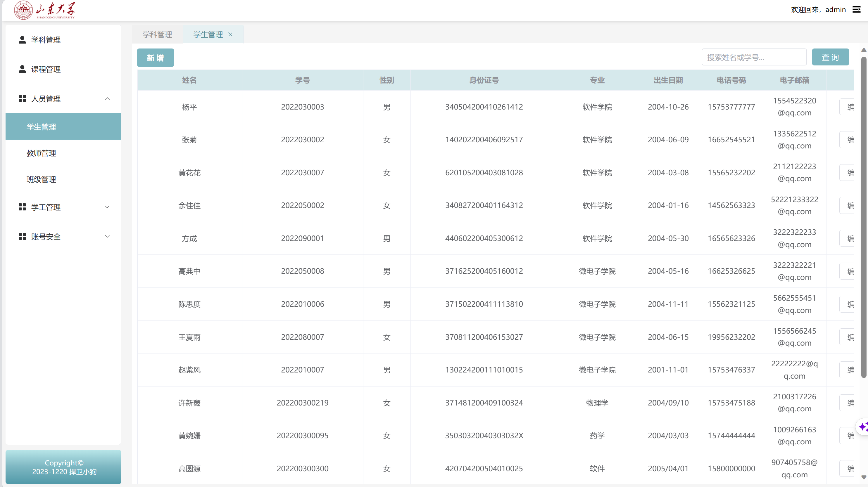Image resolution: width=868 pixels, height=487 pixels.
Task: Click birth date 2004-11-11
Action: pos(668,304)
